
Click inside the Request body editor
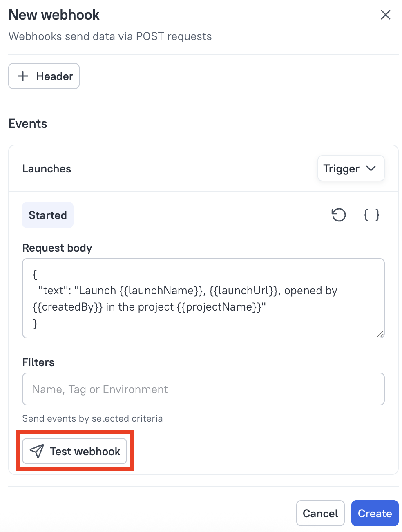[203, 298]
